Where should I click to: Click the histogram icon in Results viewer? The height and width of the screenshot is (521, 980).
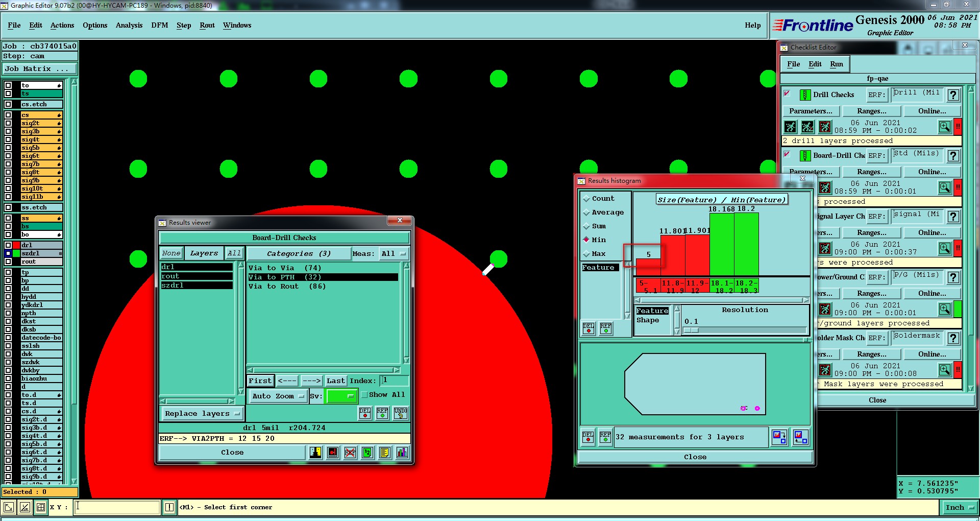[x=402, y=453]
